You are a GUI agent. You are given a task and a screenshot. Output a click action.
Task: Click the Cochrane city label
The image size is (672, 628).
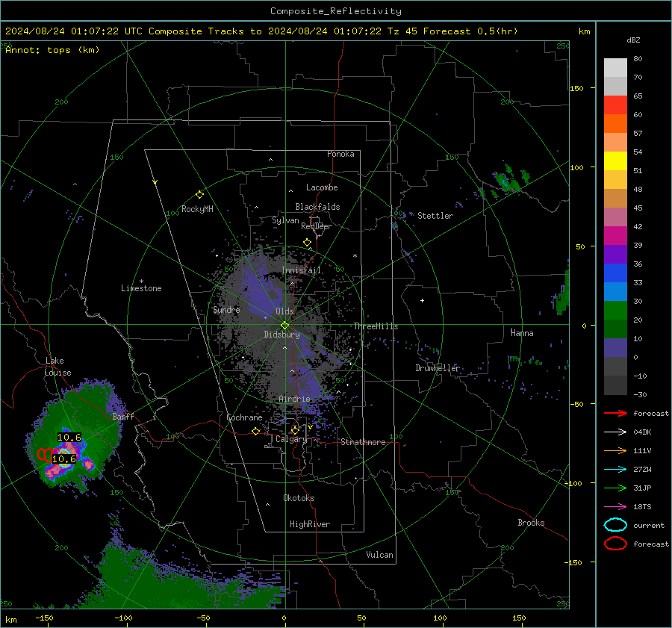pyautogui.click(x=244, y=417)
